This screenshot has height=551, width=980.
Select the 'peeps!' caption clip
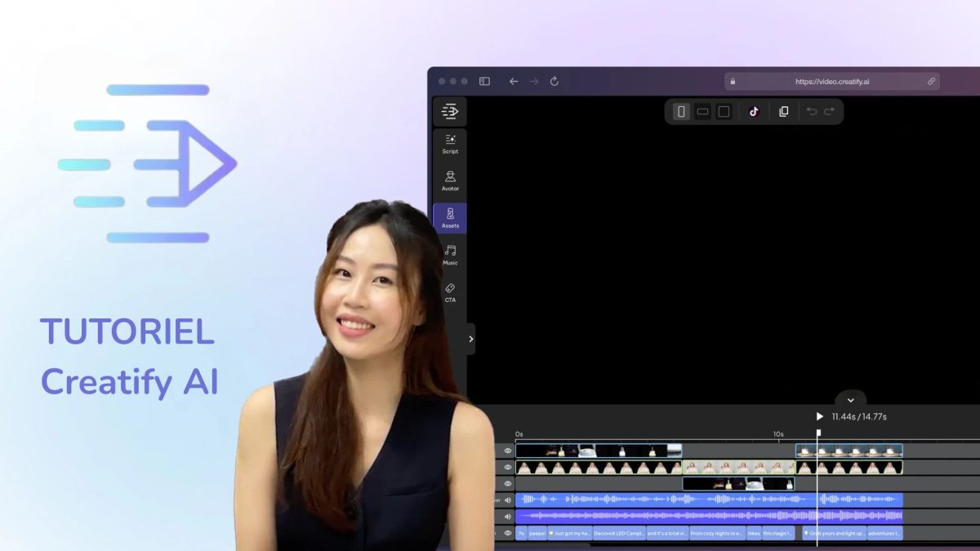(x=537, y=533)
